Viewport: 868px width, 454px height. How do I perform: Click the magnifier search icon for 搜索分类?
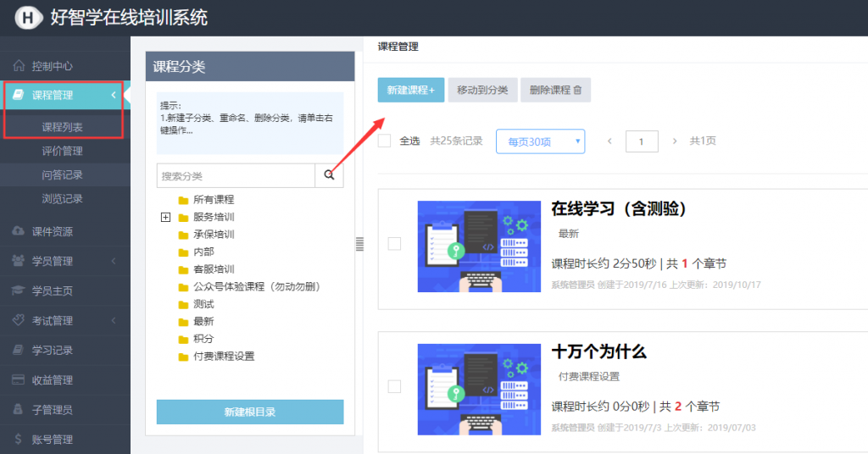pyautogui.click(x=330, y=175)
